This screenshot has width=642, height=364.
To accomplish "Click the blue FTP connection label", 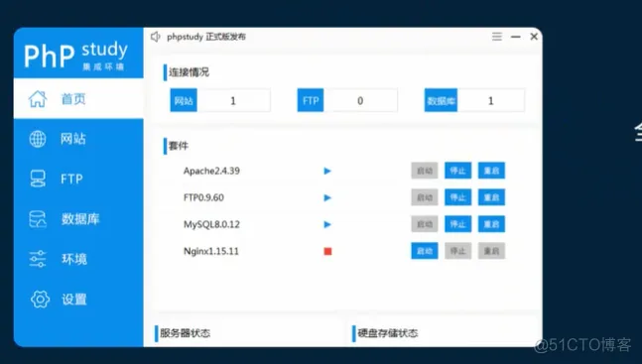I will click(x=311, y=100).
